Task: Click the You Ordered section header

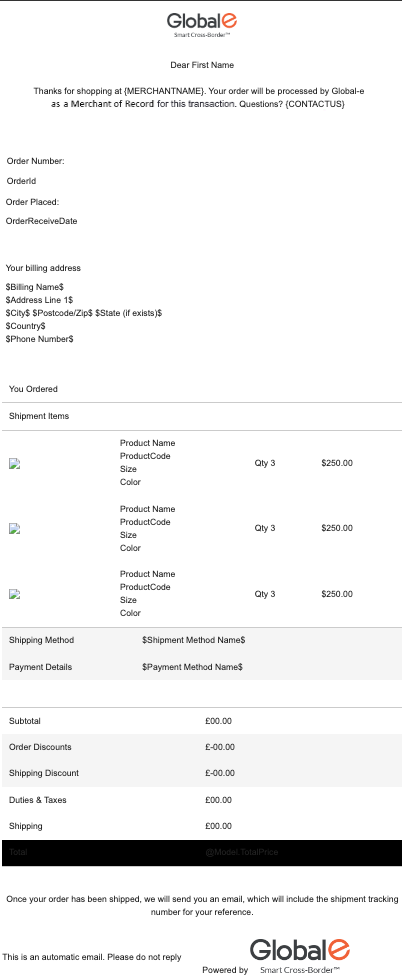Action: [x=33, y=389]
